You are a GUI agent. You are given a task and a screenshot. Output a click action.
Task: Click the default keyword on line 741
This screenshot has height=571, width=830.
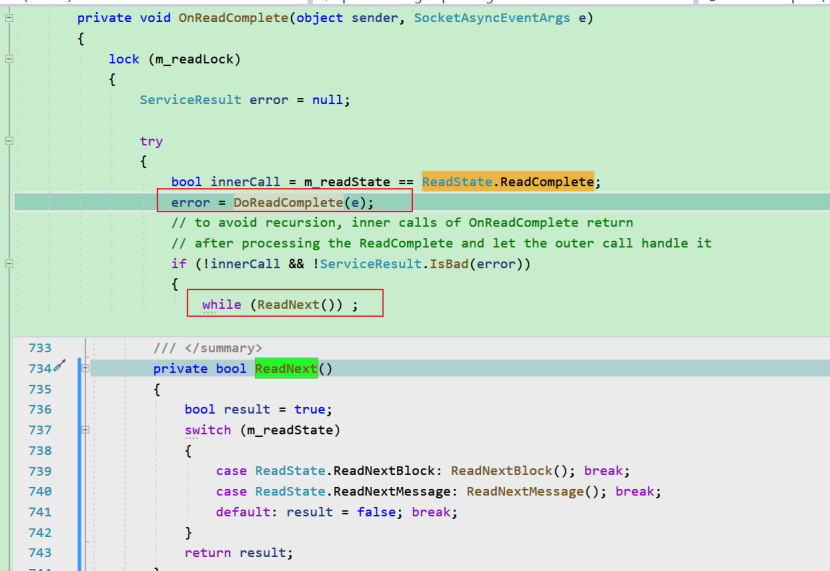tap(243, 512)
